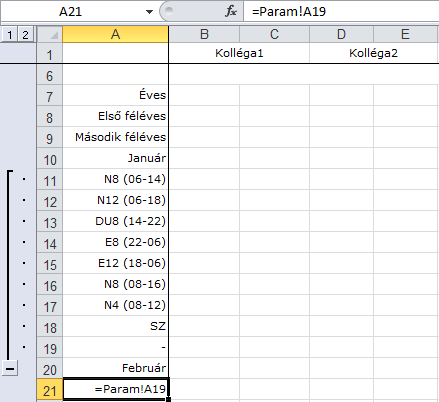Collapse the group with the minus button

tap(10, 369)
